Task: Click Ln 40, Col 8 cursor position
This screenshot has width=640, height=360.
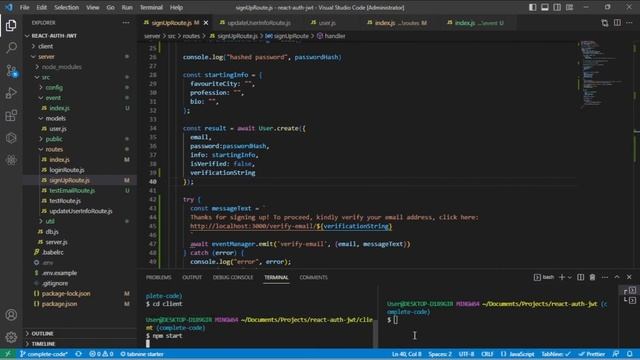Action: click(406, 354)
